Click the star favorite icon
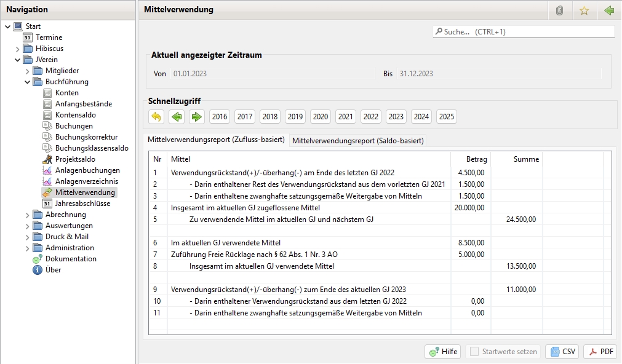Viewport: 622px width, 364px height. point(584,10)
